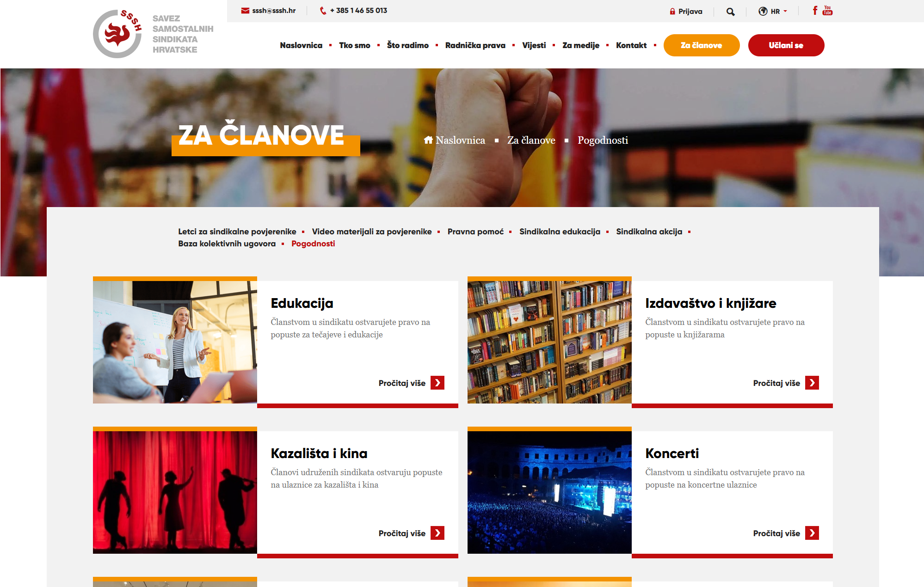Open the Što radimo menu item
The height and width of the screenshot is (587, 924).
coord(408,45)
